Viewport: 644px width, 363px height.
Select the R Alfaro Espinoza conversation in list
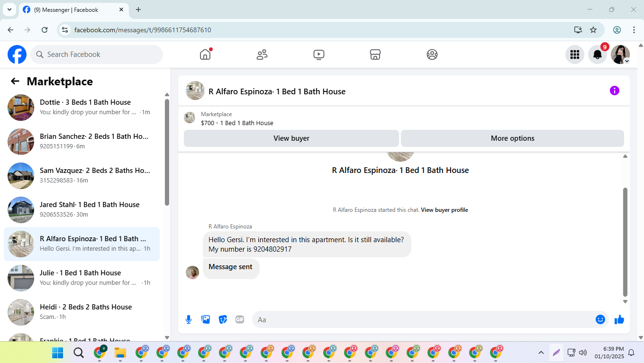point(82,244)
